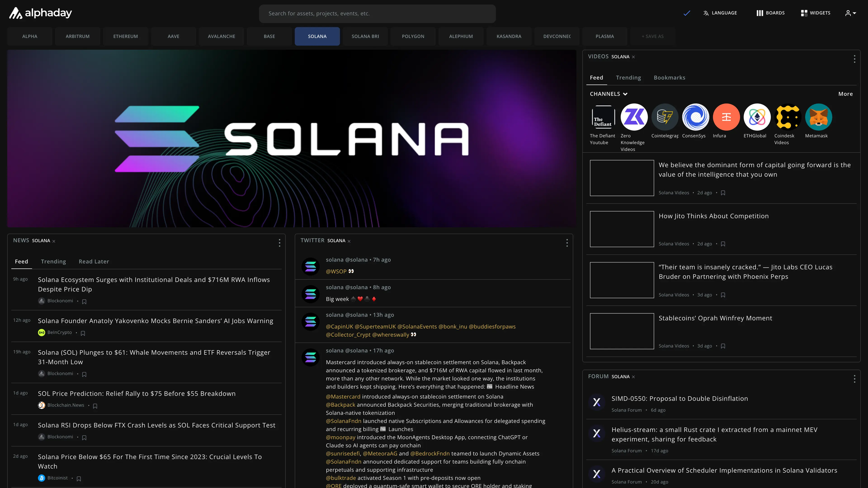Image resolution: width=868 pixels, height=488 pixels.
Task: Bookmark the SOL Plunges to $61 article
Action: point(84,375)
